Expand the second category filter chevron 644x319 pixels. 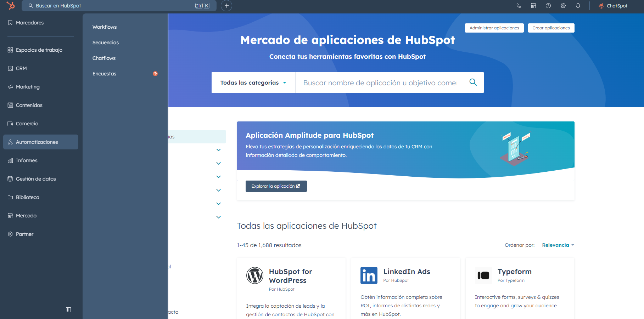pos(219,163)
